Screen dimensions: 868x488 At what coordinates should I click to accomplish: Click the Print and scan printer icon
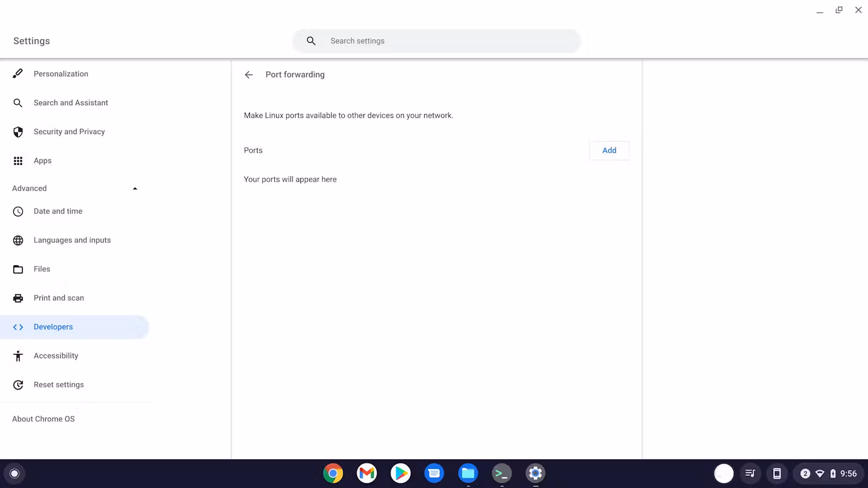[x=17, y=298]
